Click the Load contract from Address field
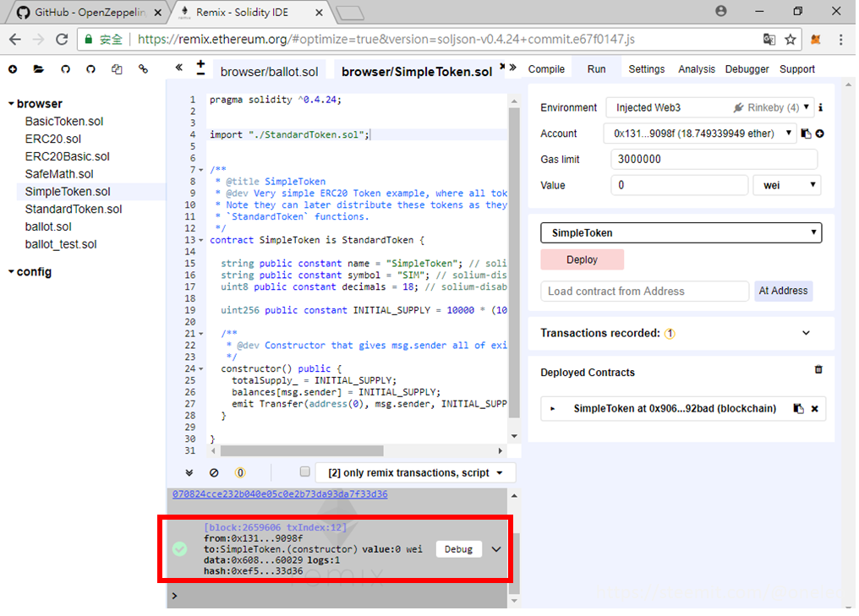859x616 pixels. click(645, 292)
